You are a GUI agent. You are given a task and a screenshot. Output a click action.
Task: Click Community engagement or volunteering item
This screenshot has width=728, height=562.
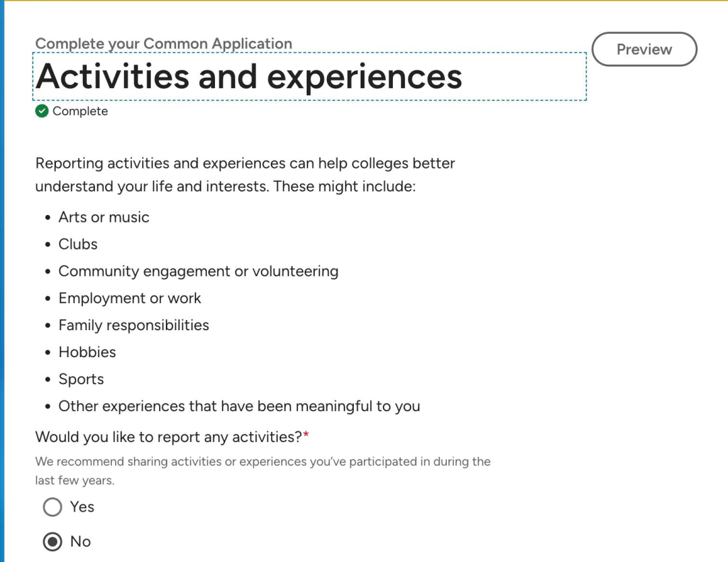[x=198, y=272]
